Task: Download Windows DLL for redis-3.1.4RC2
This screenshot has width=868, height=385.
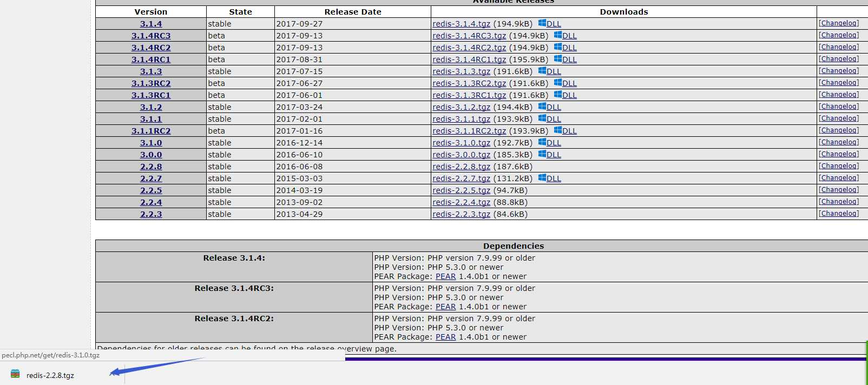Action: 565,48
